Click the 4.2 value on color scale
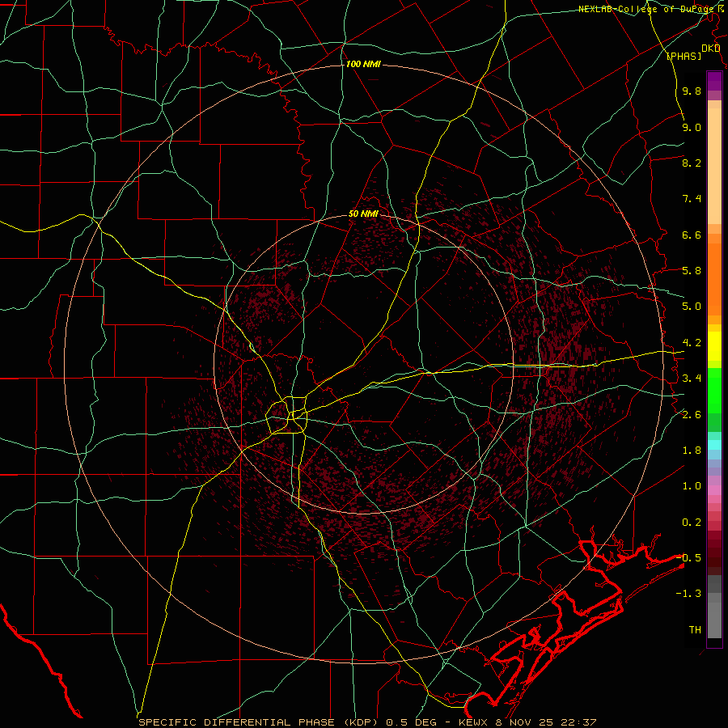This screenshot has height=728, width=728. click(x=692, y=343)
